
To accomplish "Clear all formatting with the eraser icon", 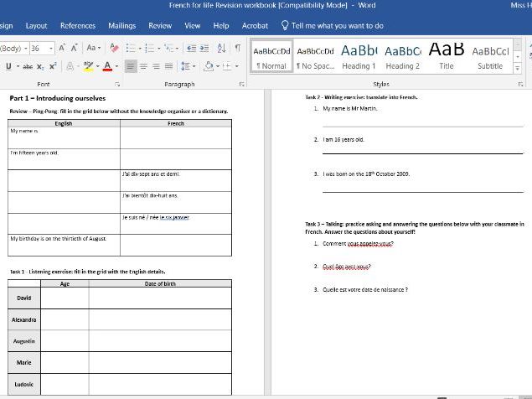I will point(114,49).
